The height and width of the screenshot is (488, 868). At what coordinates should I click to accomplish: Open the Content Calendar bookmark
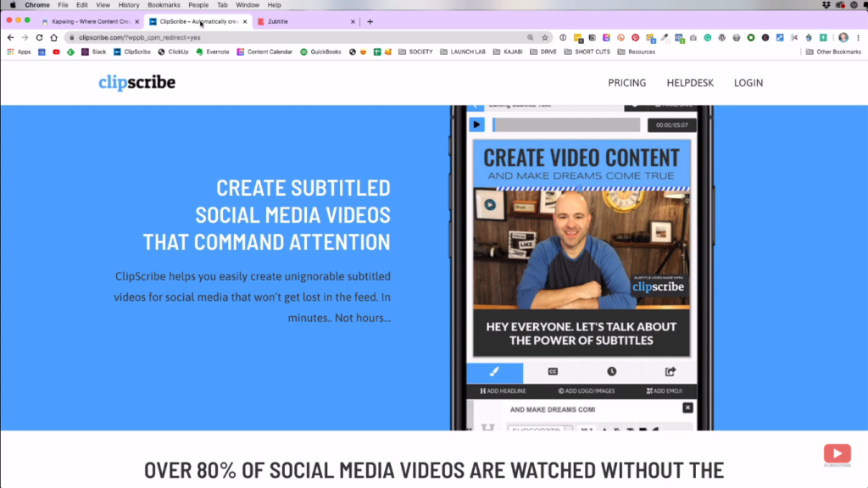tap(264, 52)
